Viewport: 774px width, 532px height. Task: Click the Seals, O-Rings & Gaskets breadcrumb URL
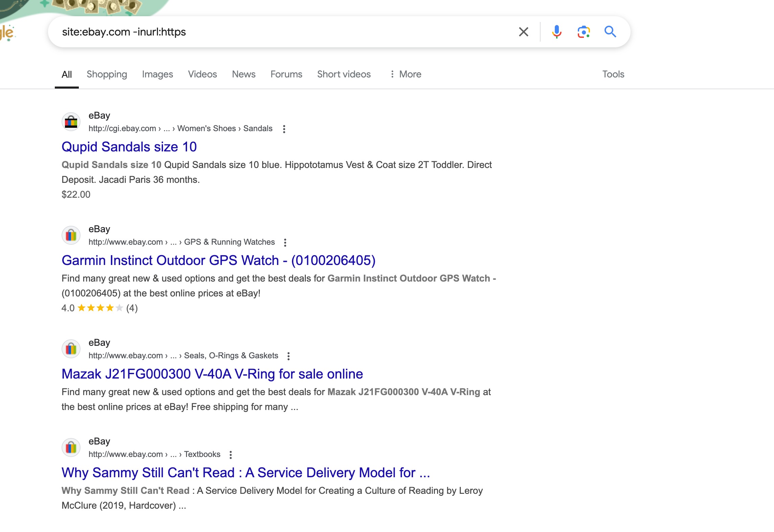183,356
